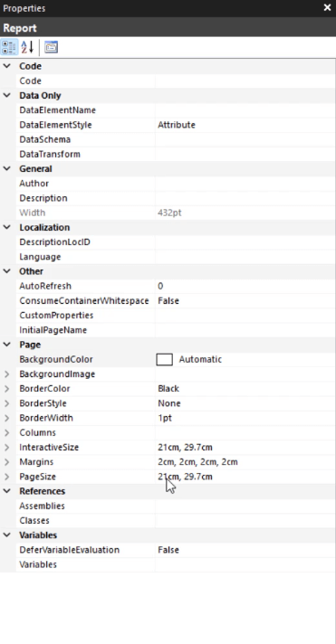Image resolution: width=336 pixels, height=644 pixels.
Task: Collapse the Page category
Action: tap(7, 345)
